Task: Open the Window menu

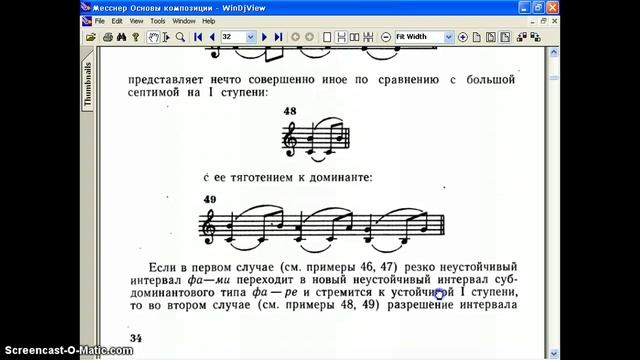Action: [184, 21]
